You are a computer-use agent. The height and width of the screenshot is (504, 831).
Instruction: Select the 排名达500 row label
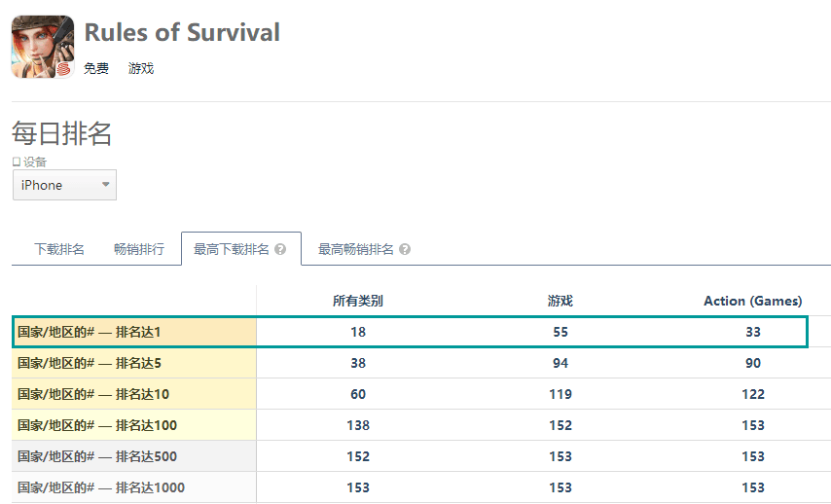(97, 456)
